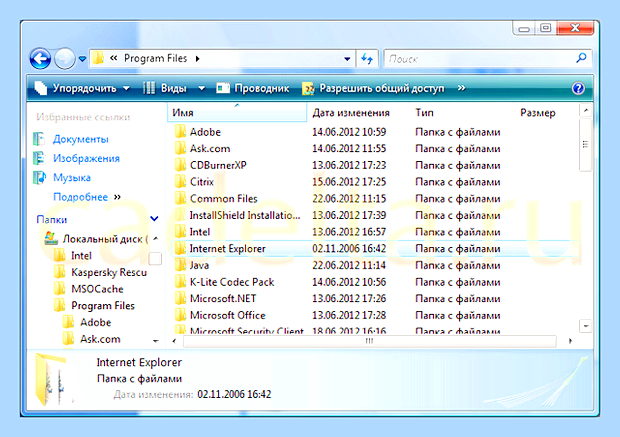Screen dimensions: 620x437
Task: Open the address bar history dropdown
Action: 347,59
